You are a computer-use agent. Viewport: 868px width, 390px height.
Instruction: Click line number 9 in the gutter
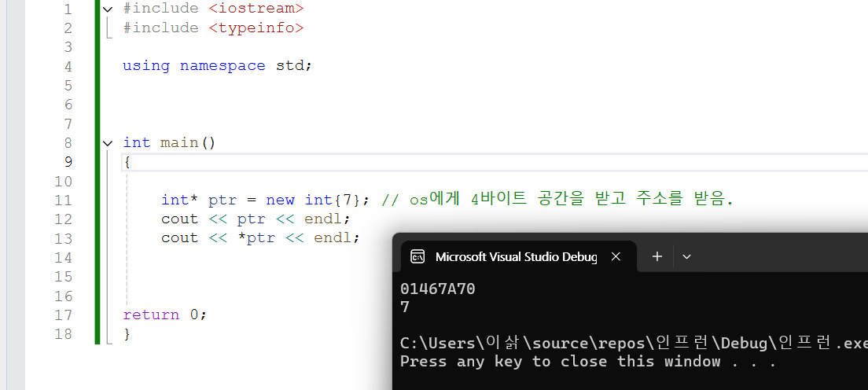(x=68, y=162)
